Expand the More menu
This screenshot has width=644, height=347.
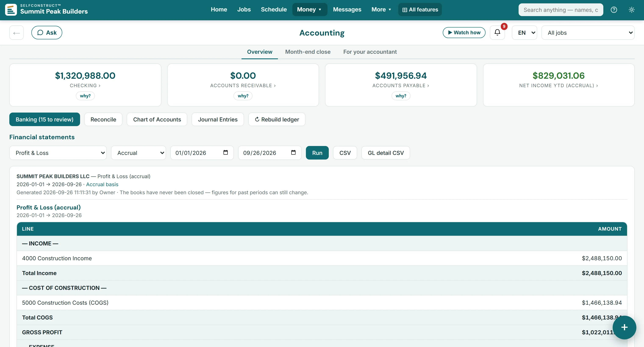[x=381, y=10]
